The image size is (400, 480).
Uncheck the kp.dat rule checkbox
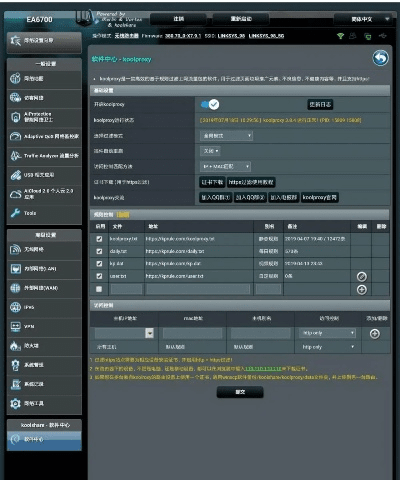tap(99, 264)
